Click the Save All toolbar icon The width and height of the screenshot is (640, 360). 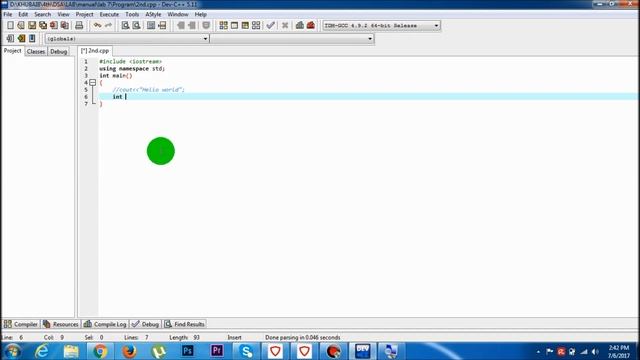coord(43,25)
